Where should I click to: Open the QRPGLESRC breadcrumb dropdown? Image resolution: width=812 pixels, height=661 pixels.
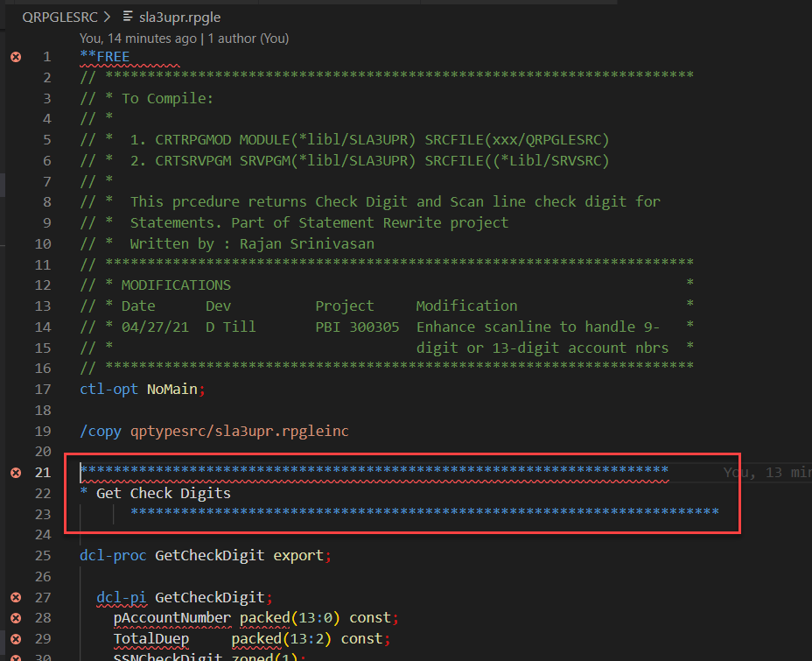pyautogui.click(x=61, y=16)
